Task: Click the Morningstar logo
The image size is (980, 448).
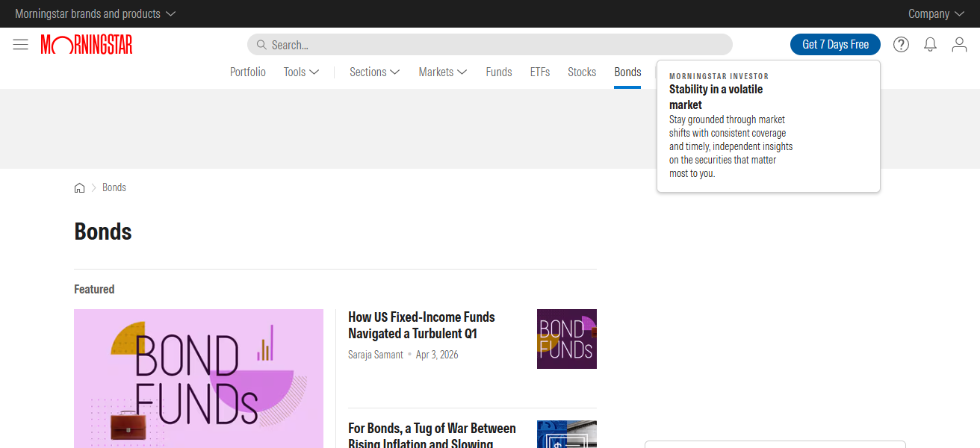Action: tap(87, 45)
